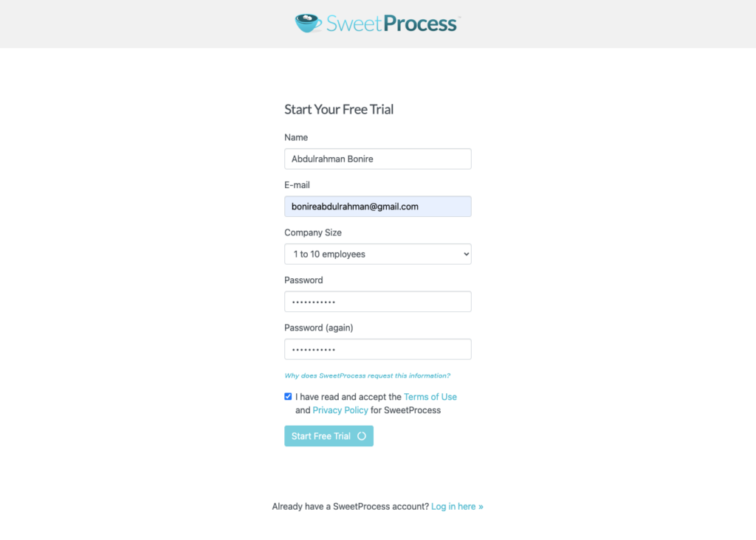Click the "E-mail" field label
The width and height of the screenshot is (756, 540).
coord(298,185)
